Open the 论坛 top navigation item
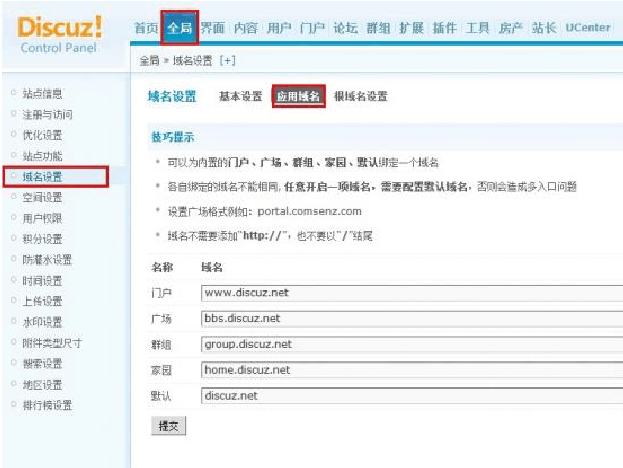 coord(345,28)
